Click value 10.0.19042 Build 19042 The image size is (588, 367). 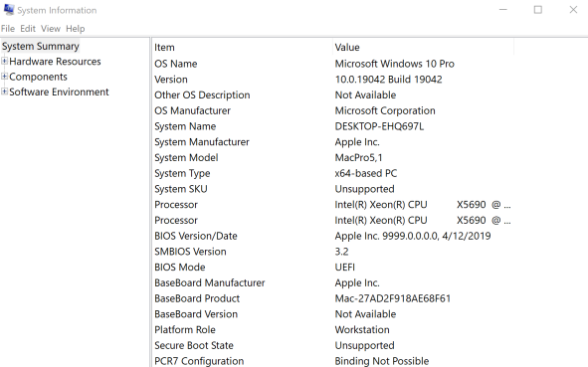388,80
